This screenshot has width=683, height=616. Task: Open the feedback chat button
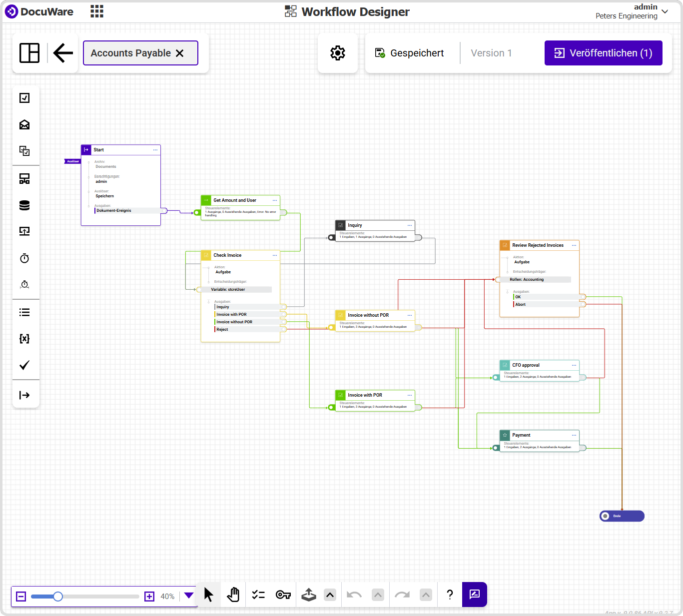click(x=475, y=595)
